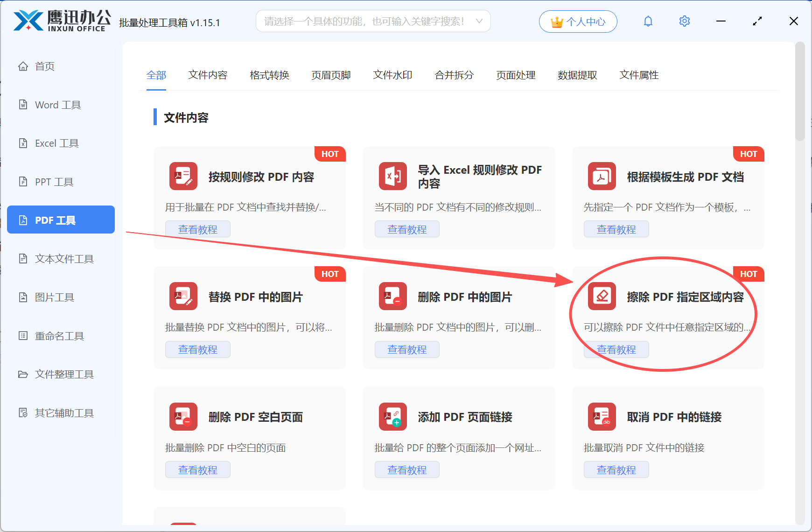Click description 批量删除 PDF 中空白的页面
Image resolution: width=812 pixels, height=532 pixels.
coord(225,448)
